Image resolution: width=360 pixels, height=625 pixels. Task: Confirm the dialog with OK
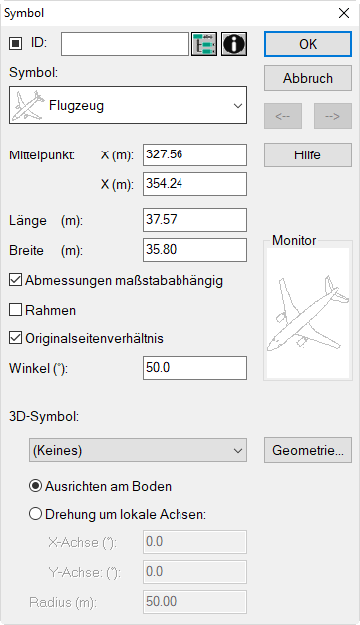308,44
